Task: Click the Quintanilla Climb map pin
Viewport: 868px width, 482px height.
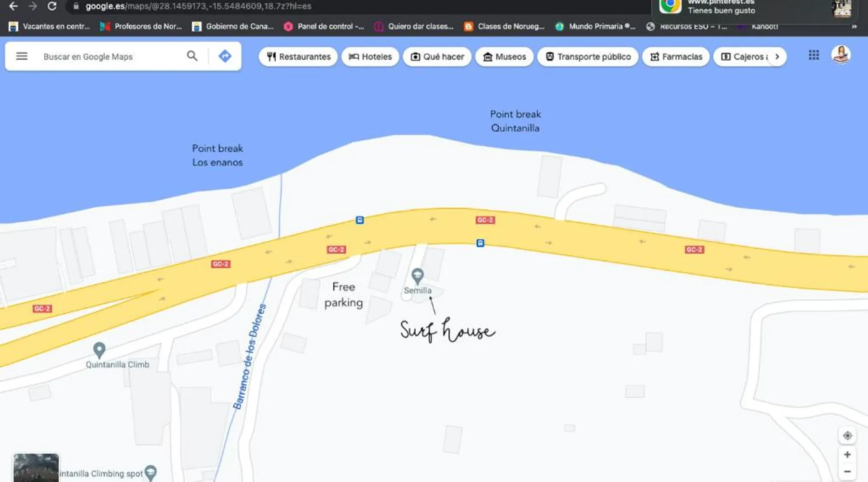Action: pyautogui.click(x=99, y=350)
